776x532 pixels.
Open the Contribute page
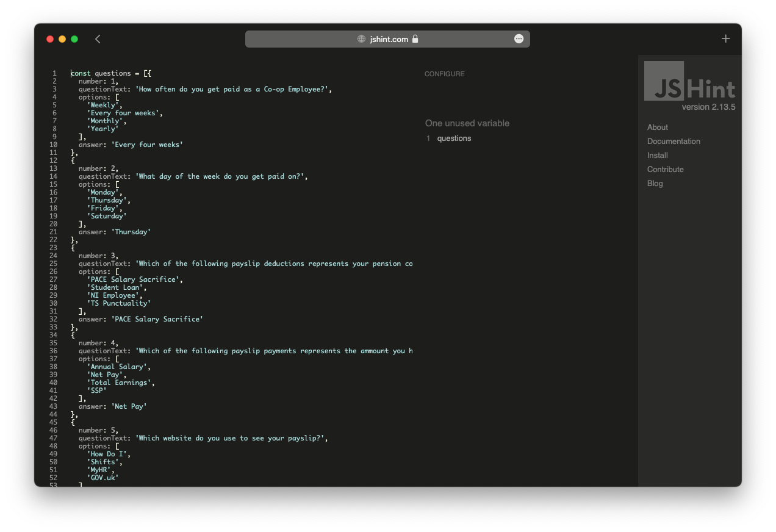(665, 169)
